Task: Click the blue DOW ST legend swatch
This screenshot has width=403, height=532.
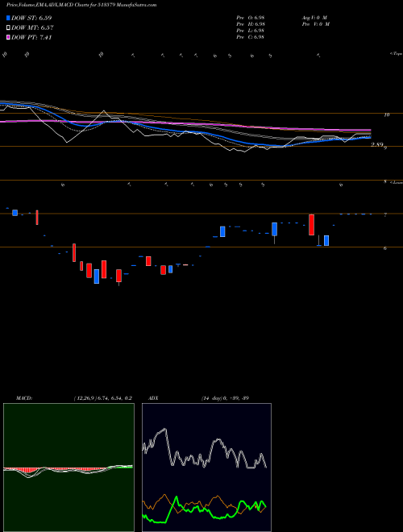Action: [8, 18]
